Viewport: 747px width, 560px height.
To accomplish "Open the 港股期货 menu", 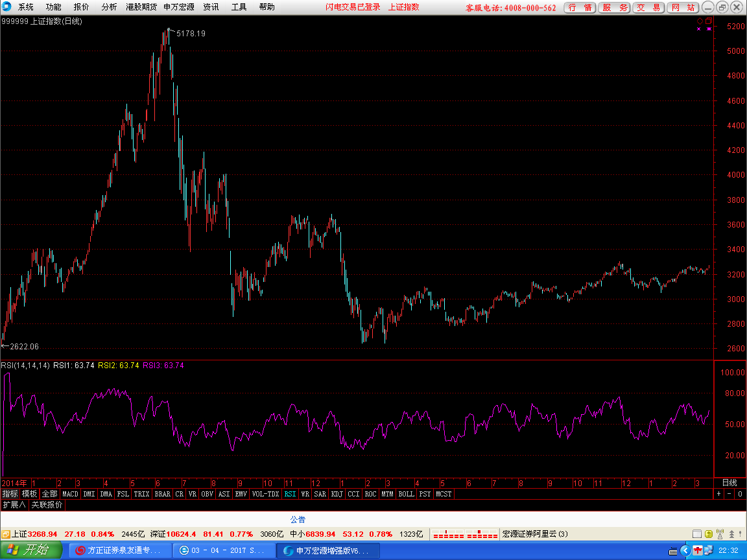I will pyautogui.click(x=141, y=6).
